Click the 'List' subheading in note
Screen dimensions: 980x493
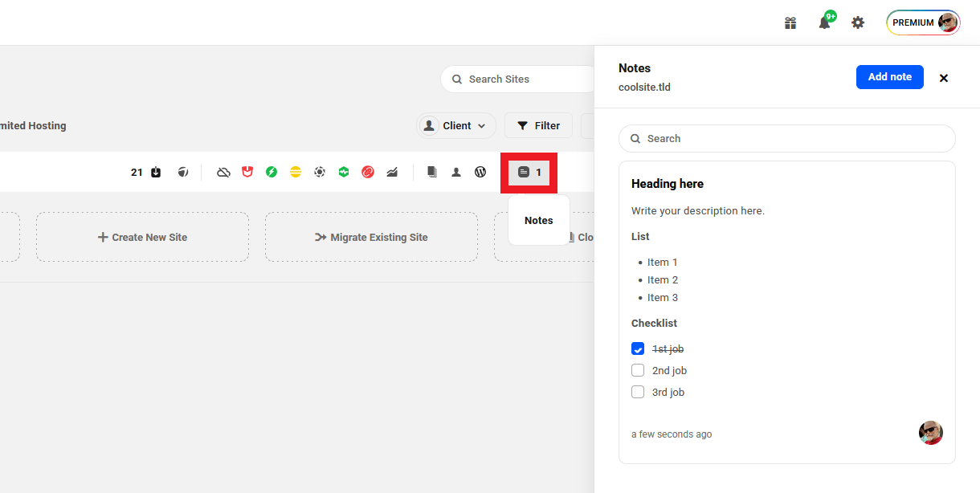pos(640,237)
